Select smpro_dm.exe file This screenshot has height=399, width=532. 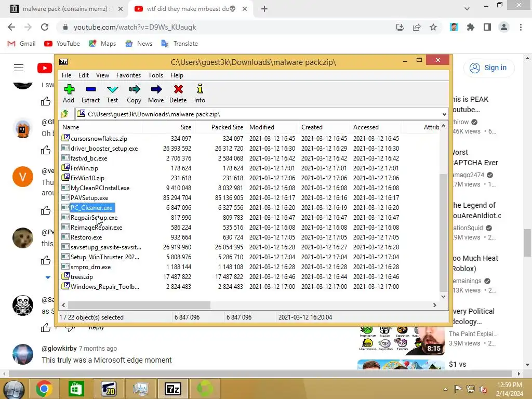90,267
